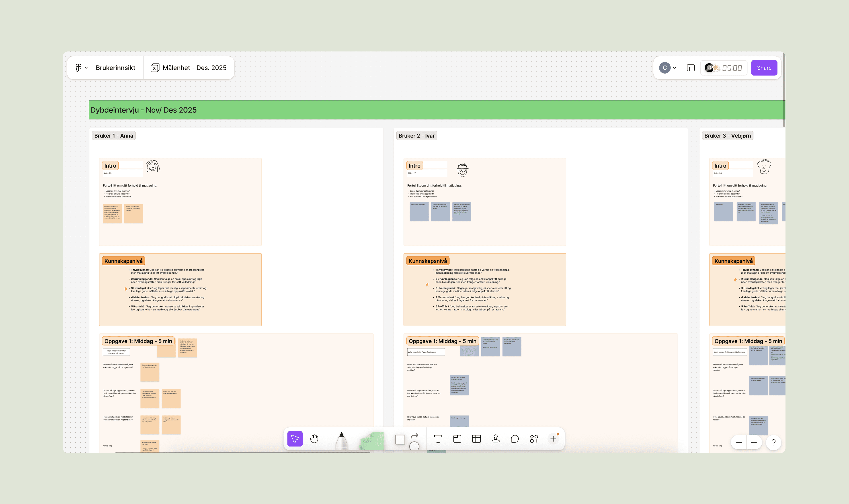Click the Brukerinnsikt file name
The height and width of the screenshot is (504, 849).
tap(115, 68)
